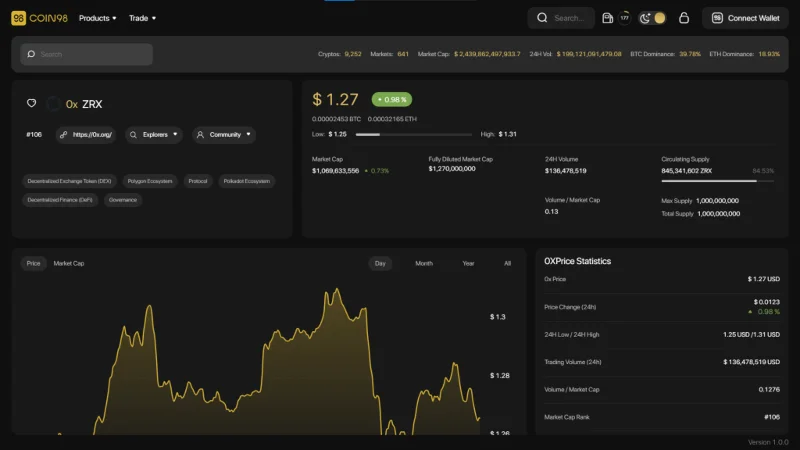The height and width of the screenshot is (450, 800).
Task: Expand the Explorers dropdown
Action: 154,135
